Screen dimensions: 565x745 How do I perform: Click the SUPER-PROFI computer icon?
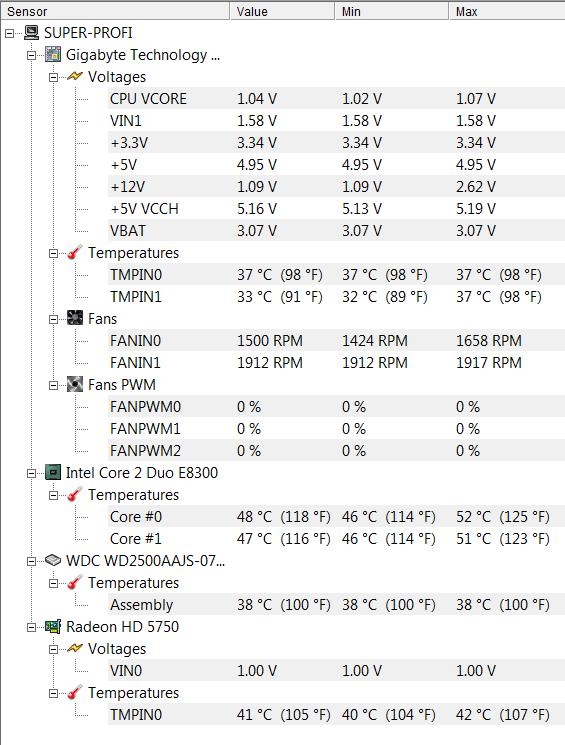coord(31,32)
